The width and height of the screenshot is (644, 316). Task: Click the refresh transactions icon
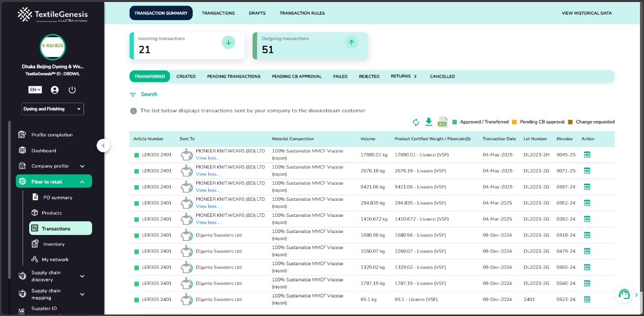416,122
